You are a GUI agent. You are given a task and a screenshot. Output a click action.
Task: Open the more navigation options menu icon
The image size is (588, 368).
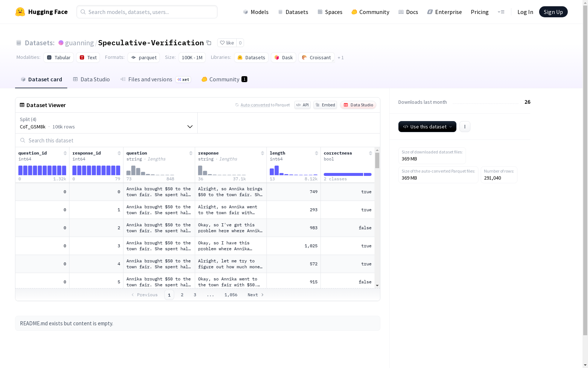tap(501, 12)
